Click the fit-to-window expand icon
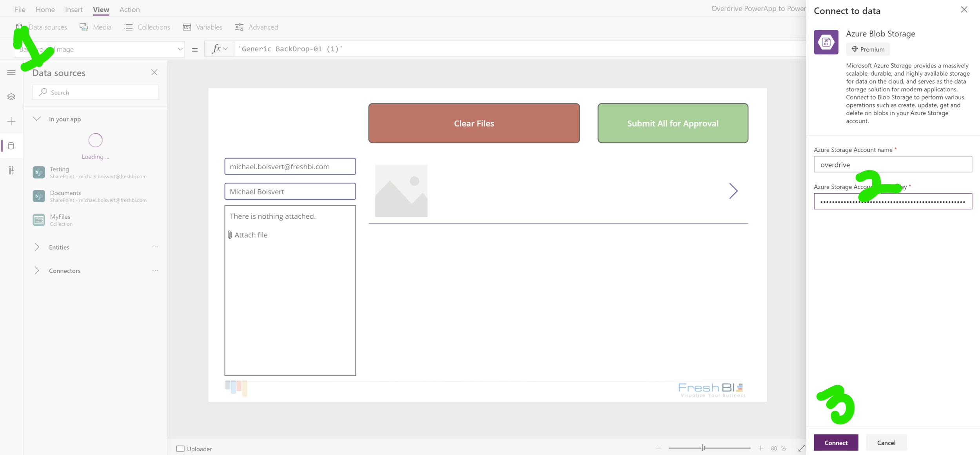Screen dimensions: 980x455 pos(802,448)
